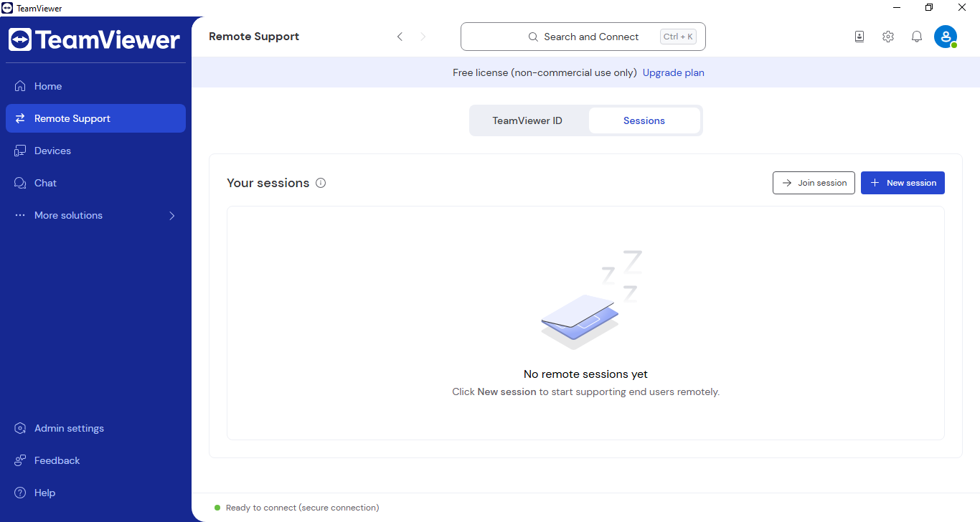The height and width of the screenshot is (522, 980).
Task: Start a New session
Action: pos(903,183)
